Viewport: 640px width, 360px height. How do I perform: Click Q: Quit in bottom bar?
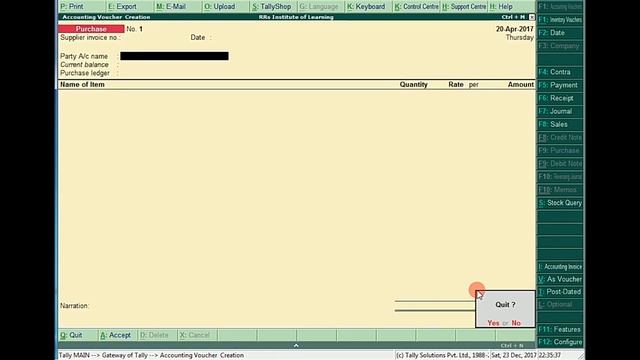pos(78,335)
